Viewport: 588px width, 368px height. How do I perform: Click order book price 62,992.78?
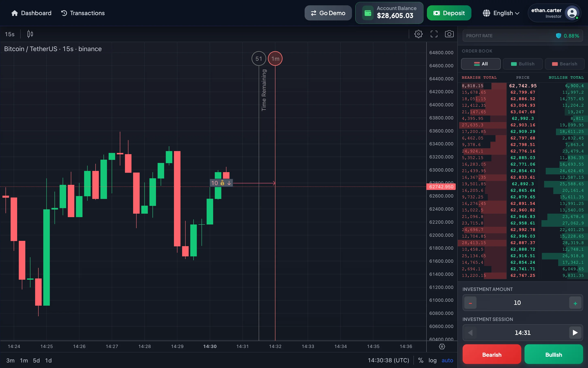523,230
